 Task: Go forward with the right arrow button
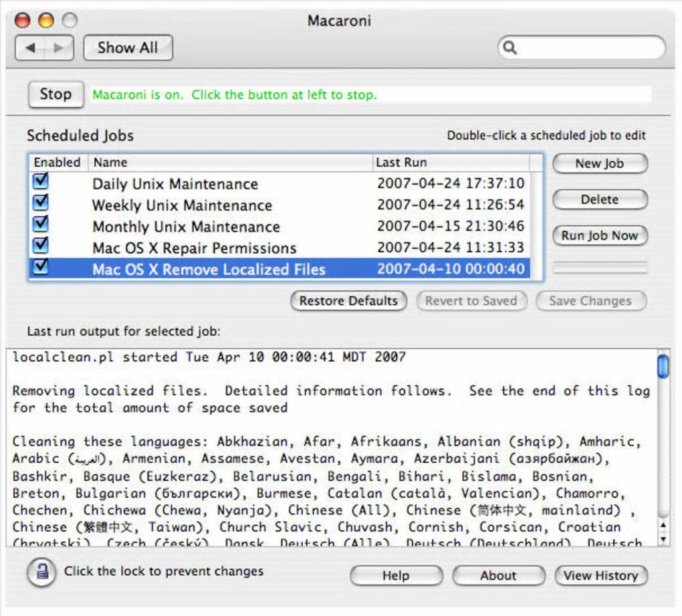(x=59, y=48)
